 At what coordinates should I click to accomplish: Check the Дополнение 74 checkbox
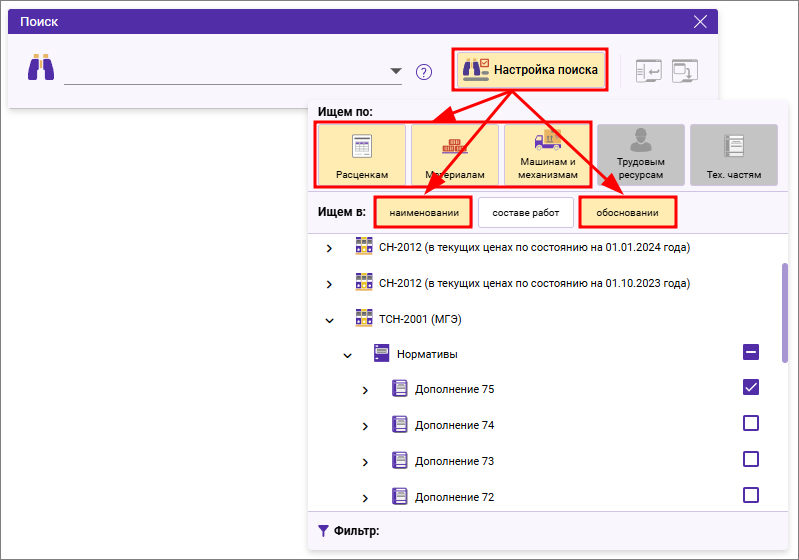coord(751,423)
